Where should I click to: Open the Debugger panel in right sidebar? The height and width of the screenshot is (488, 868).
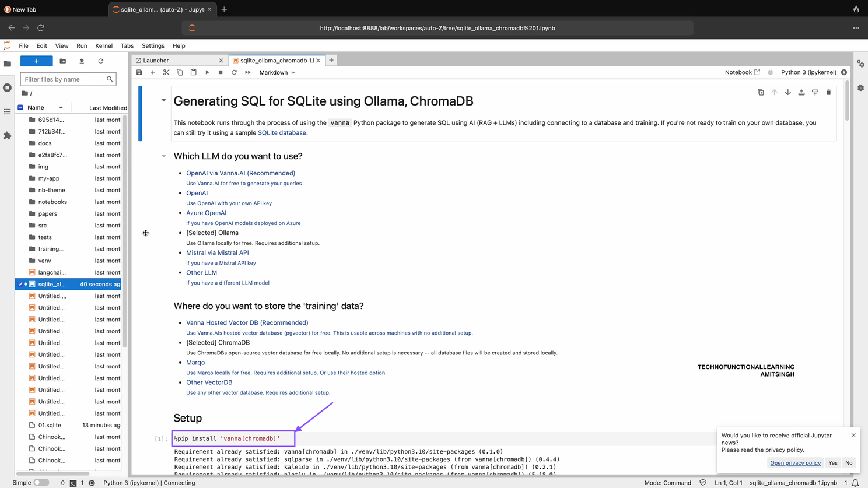pyautogui.click(x=861, y=87)
